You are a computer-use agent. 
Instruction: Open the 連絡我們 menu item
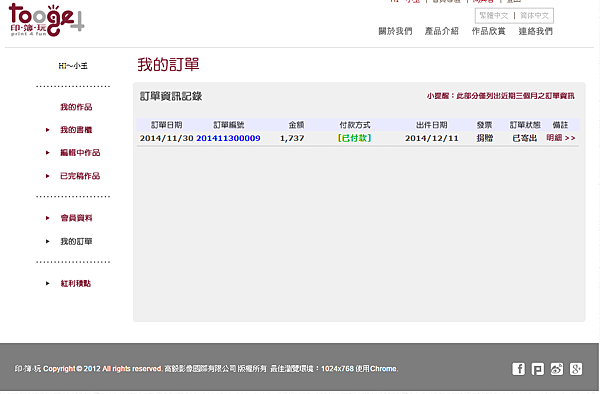coord(535,31)
